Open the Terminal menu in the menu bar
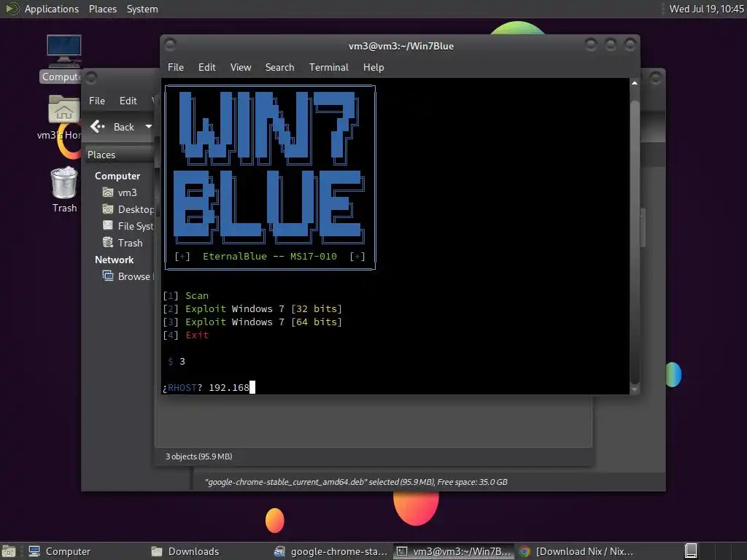747x560 pixels. (329, 67)
